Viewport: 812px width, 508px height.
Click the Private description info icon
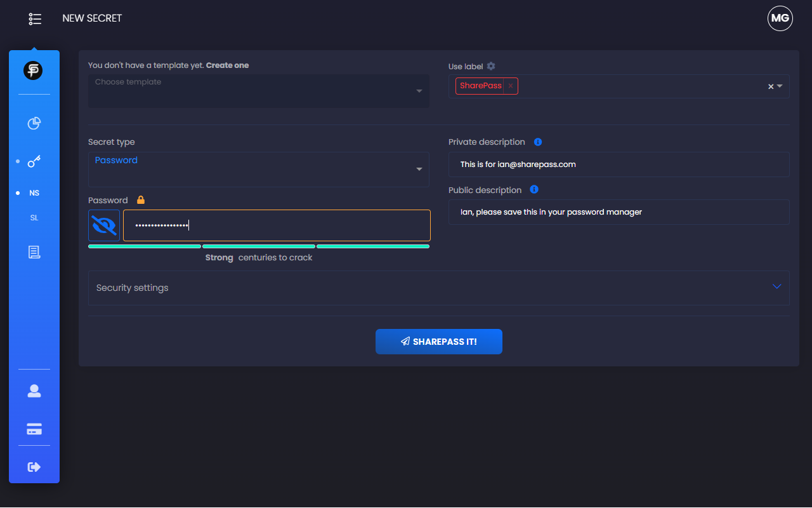(x=538, y=142)
